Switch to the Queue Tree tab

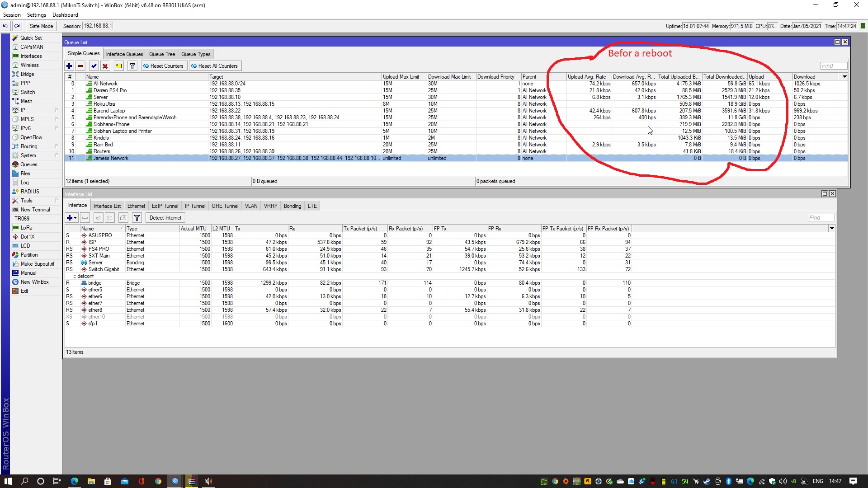(162, 54)
